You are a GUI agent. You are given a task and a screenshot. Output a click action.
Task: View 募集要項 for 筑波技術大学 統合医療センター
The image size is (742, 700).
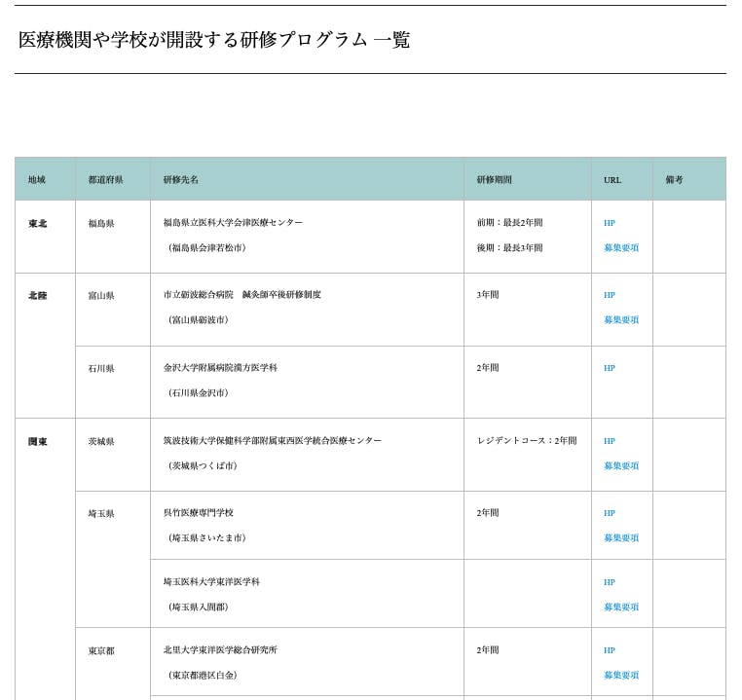click(x=621, y=466)
